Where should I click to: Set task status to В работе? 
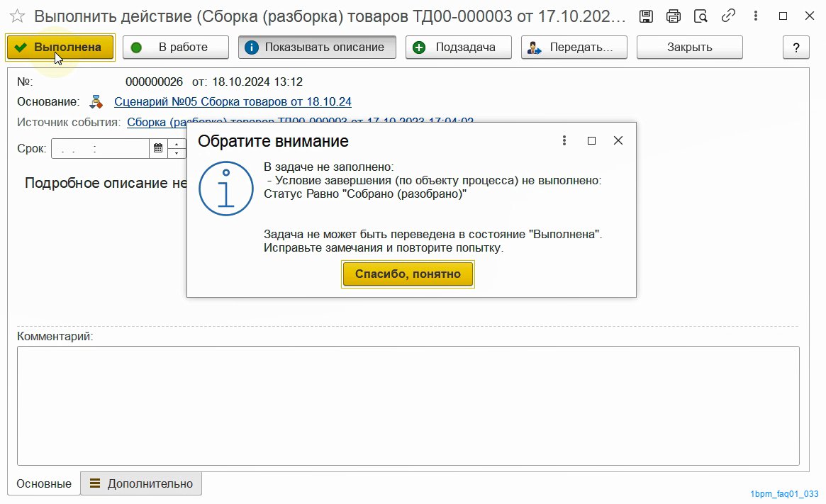[x=175, y=47]
